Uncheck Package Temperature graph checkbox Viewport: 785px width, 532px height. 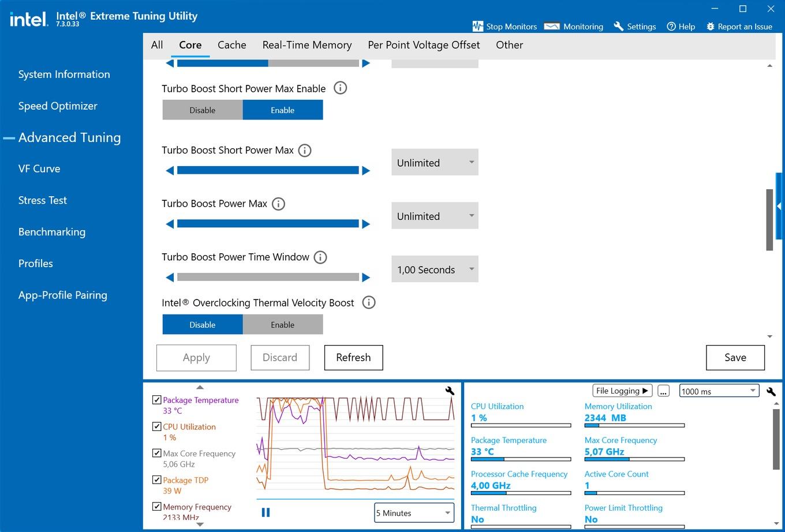click(x=156, y=400)
